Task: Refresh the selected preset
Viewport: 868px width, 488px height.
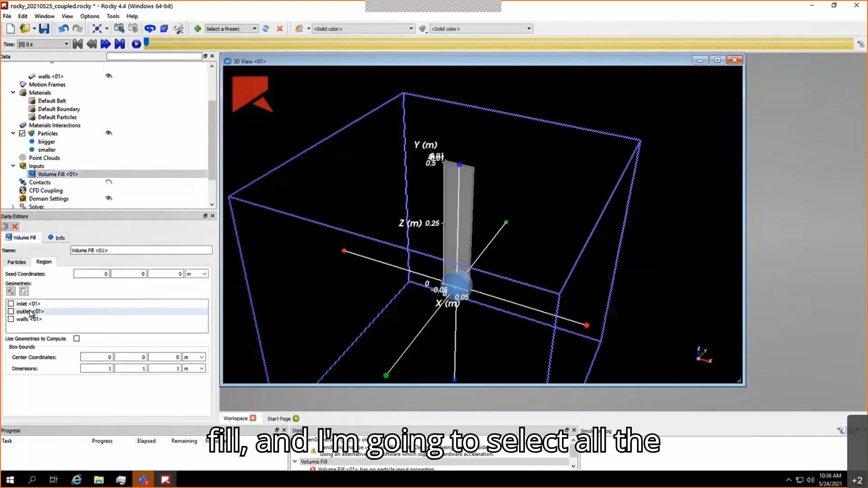Action: pyautogui.click(x=266, y=28)
